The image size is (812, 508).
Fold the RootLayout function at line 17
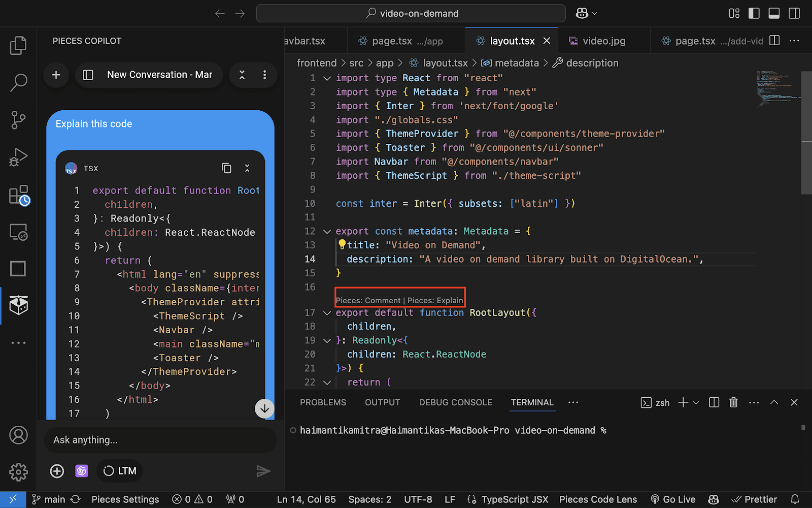click(327, 313)
